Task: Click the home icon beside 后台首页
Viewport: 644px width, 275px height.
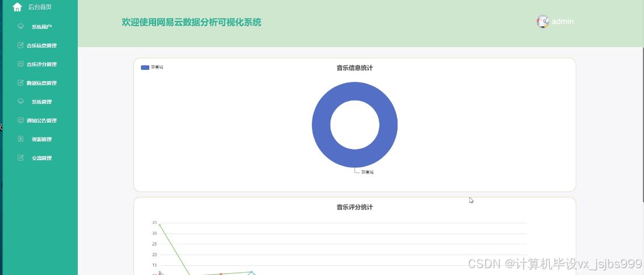Action: [17, 7]
